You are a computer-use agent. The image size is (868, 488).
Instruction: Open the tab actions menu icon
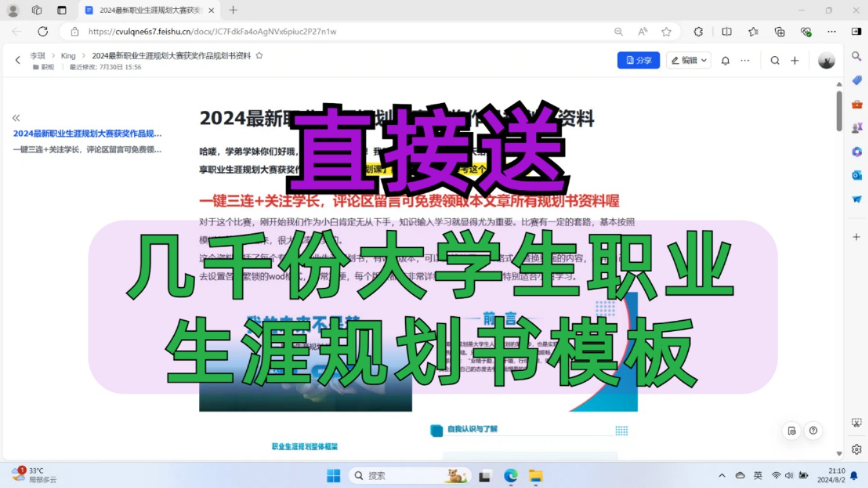(62, 10)
